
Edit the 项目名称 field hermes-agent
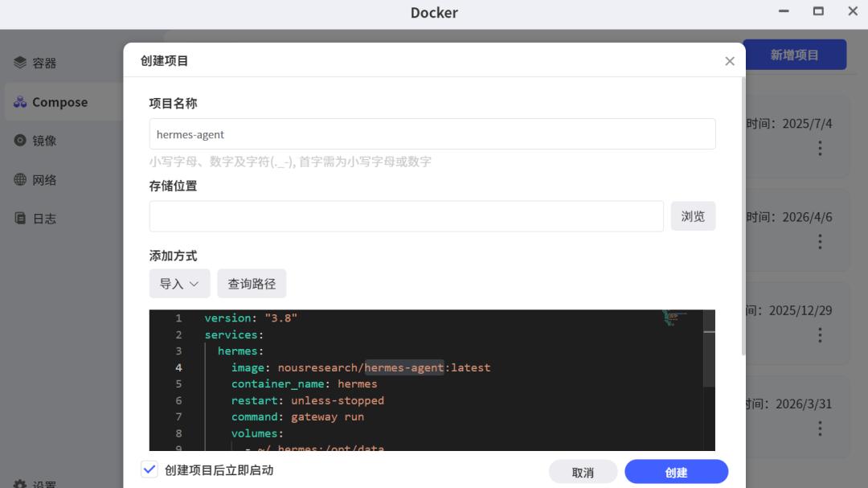coord(432,134)
